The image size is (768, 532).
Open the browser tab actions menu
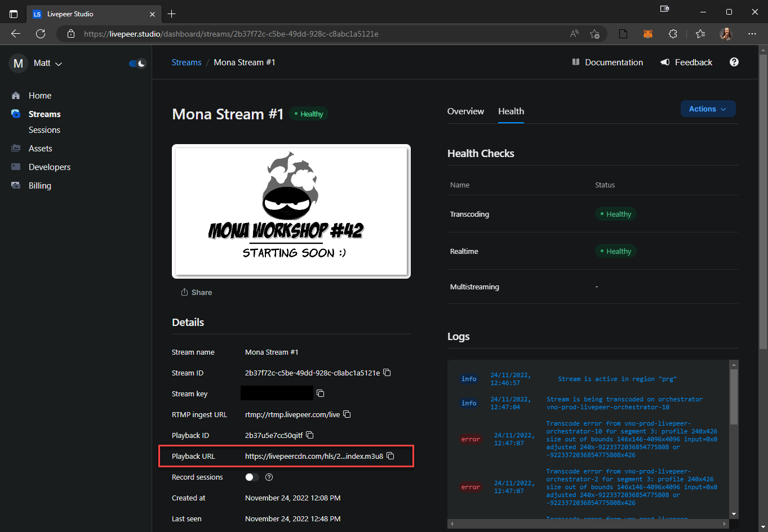click(x=14, y=14)
